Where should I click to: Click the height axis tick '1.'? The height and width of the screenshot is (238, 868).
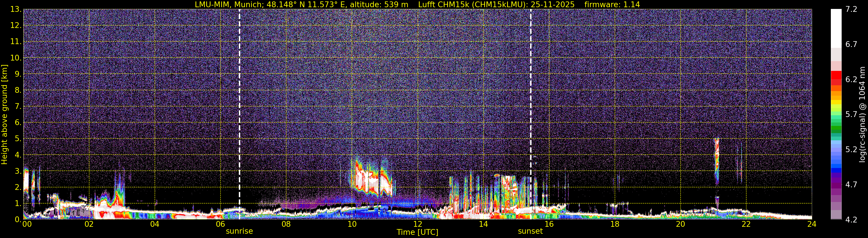pyautogui.click(x=18, y=203)
